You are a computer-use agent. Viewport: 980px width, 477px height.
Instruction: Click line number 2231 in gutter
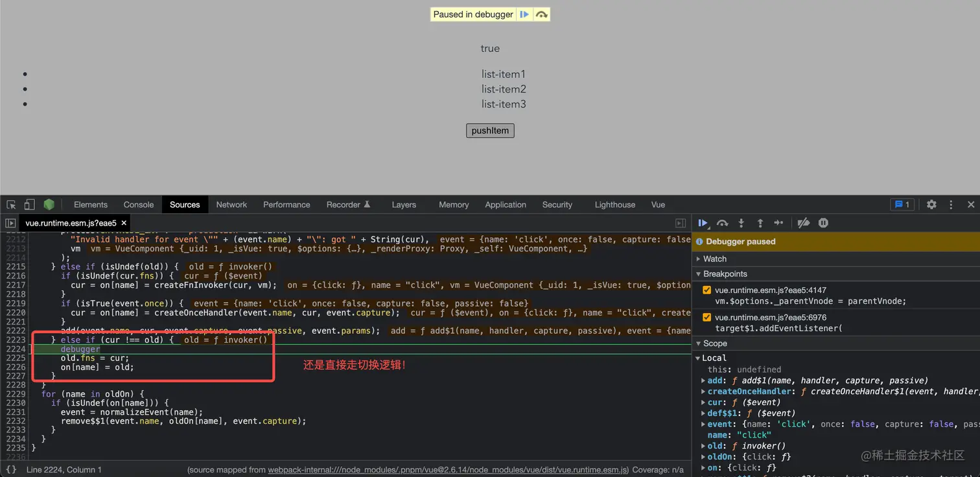15,412
